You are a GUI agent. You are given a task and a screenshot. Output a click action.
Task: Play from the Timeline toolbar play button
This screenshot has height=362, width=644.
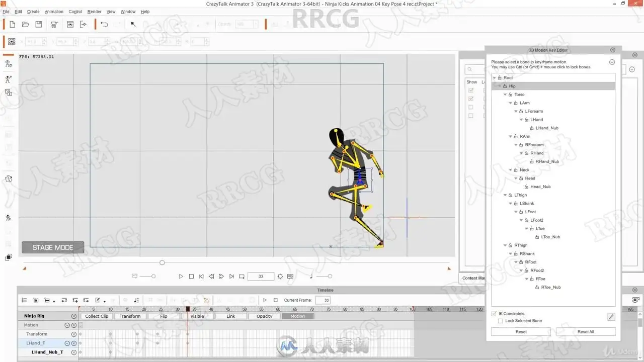tap(265, 300)
